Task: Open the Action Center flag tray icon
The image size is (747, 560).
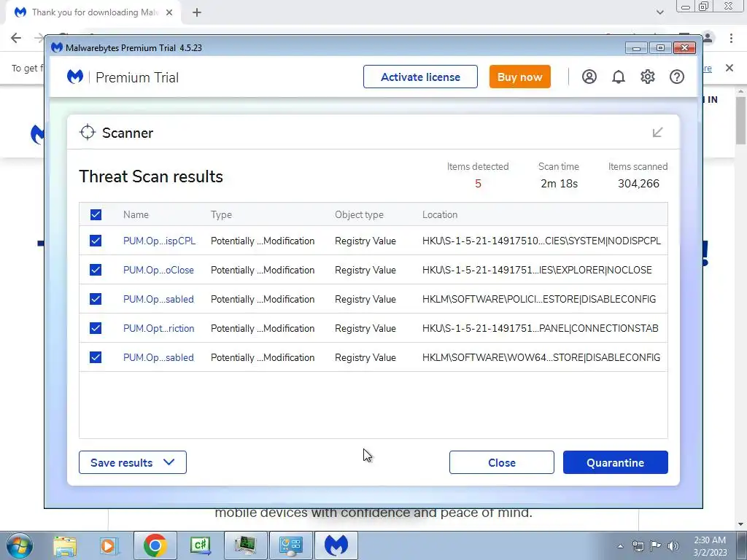Action: 656,546
